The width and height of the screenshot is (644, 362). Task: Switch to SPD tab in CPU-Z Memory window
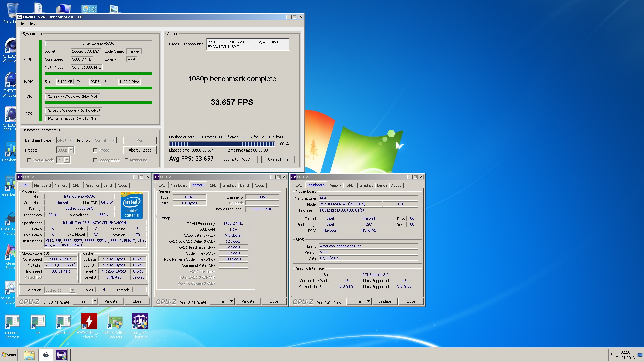tap(213, 185)
